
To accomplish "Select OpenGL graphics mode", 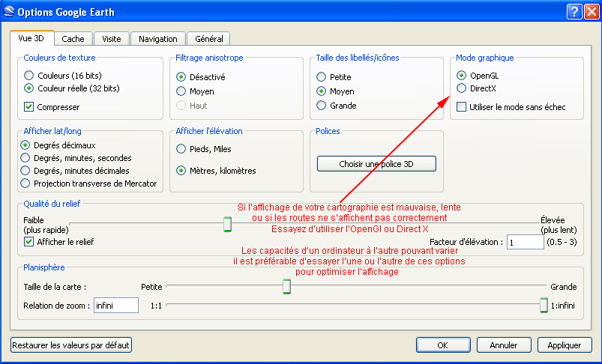I will click(461, 75).
